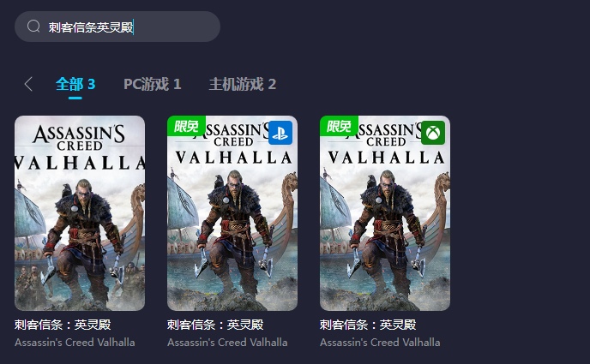Click the Xbox platform badge icon
This screenshot has height=364, width=590.
(433, 133)
